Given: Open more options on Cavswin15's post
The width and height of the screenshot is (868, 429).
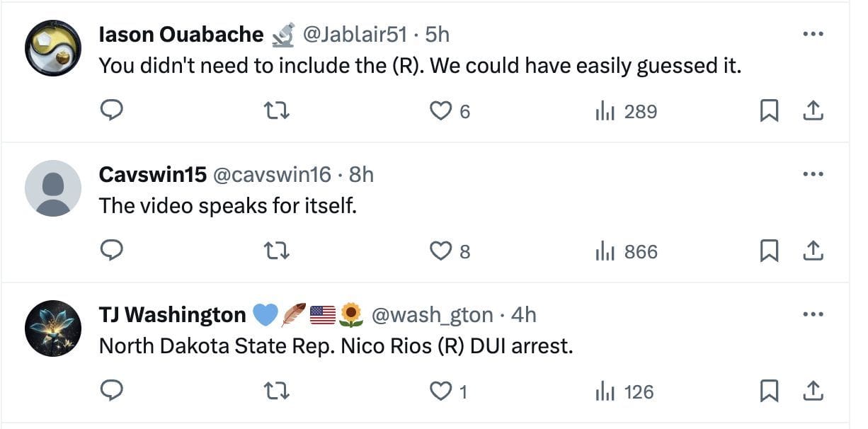Looking at the screenshot, I should [x=814, y=173].
